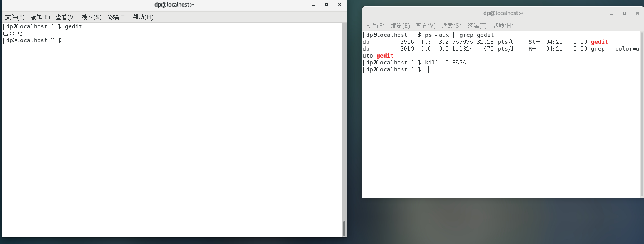This screenshot has width=644, height=244.
Task: Click 'pts/0' in the ps output
Action: [506, 42]
